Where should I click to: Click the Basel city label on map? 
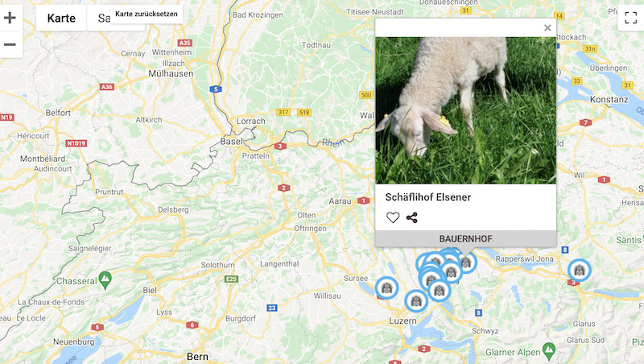pos(231,141)
